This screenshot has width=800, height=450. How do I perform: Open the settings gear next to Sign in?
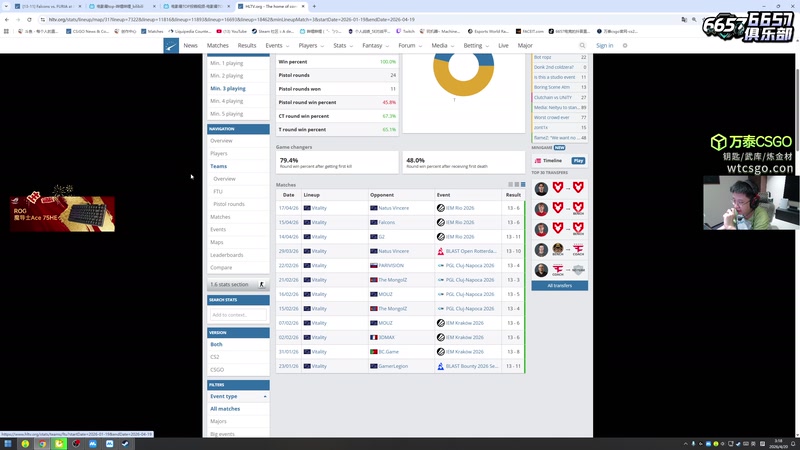click(625, 46)
